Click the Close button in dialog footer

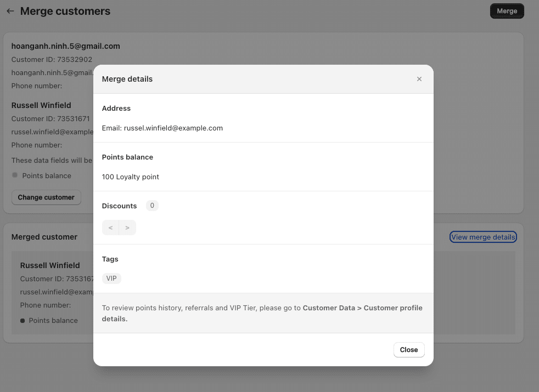[x=409, y=350]
